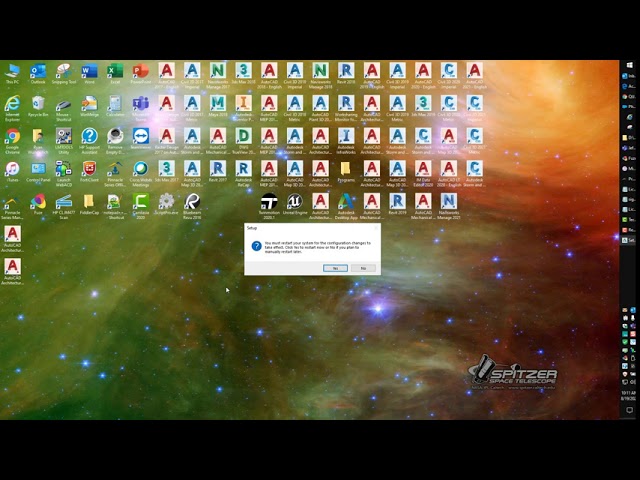
Task: Select the iTunes shortcut
Action: click(12, 172)
